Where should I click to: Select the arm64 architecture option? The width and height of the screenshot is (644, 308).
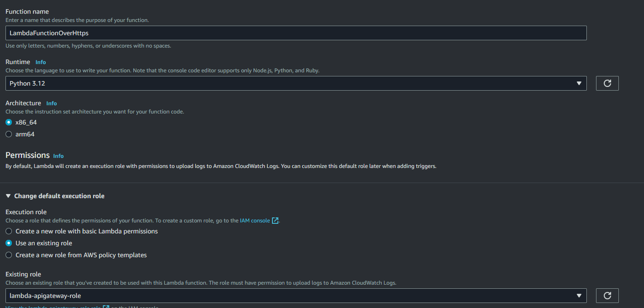[x=9, y=134]
